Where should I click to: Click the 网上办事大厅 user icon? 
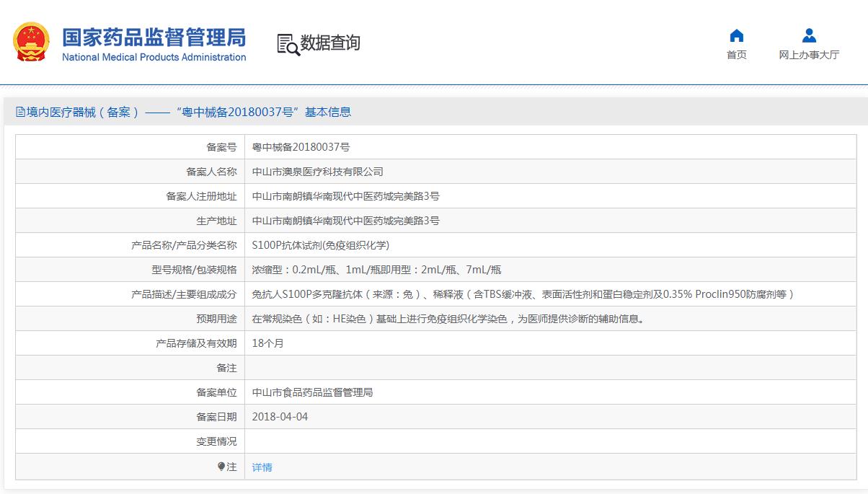(809, 36)
